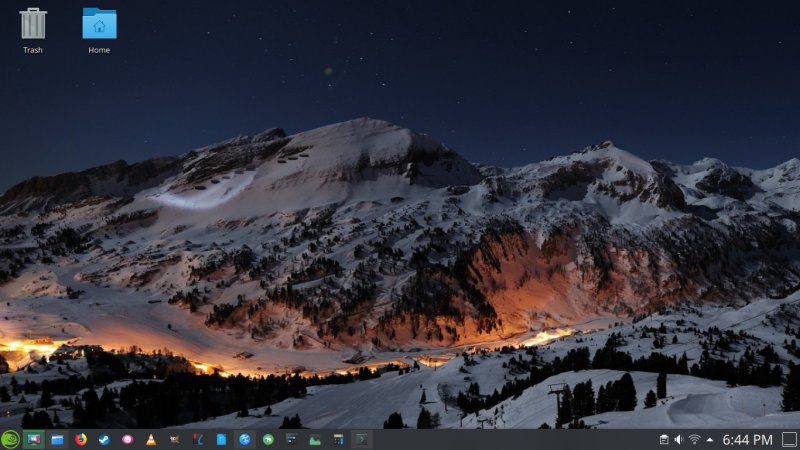
Task: Open the Wi-Fi network tray icon
Action: point(694,439)
